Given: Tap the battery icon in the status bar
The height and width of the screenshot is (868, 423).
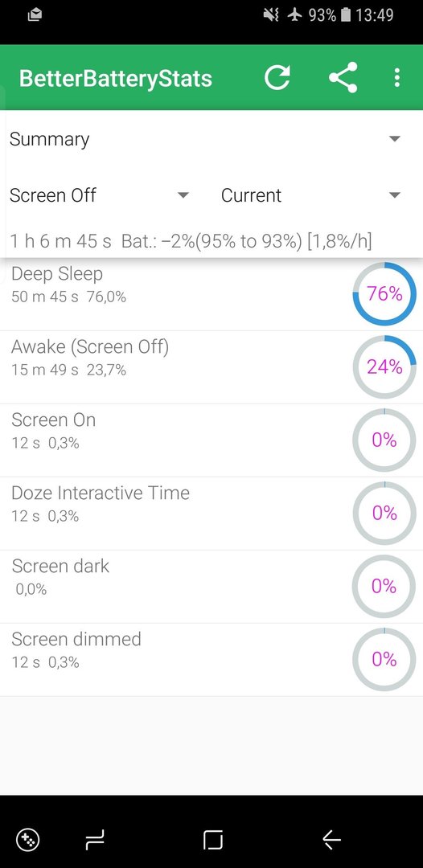Looking at the screenshot, I should 346,15.
